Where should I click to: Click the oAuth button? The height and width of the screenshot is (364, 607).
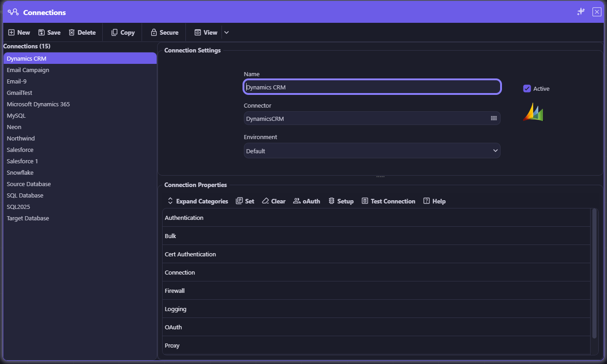point(306,201)
